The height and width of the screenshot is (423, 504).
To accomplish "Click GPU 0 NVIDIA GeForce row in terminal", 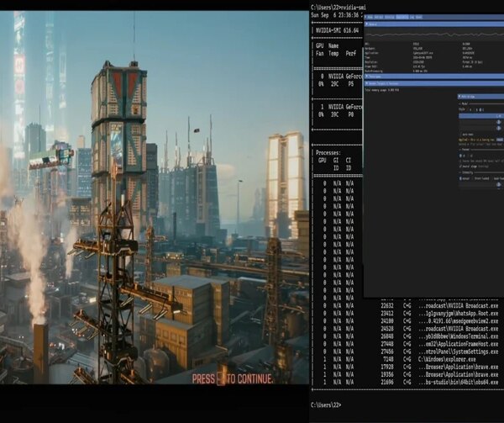I will tap(341, 77).
